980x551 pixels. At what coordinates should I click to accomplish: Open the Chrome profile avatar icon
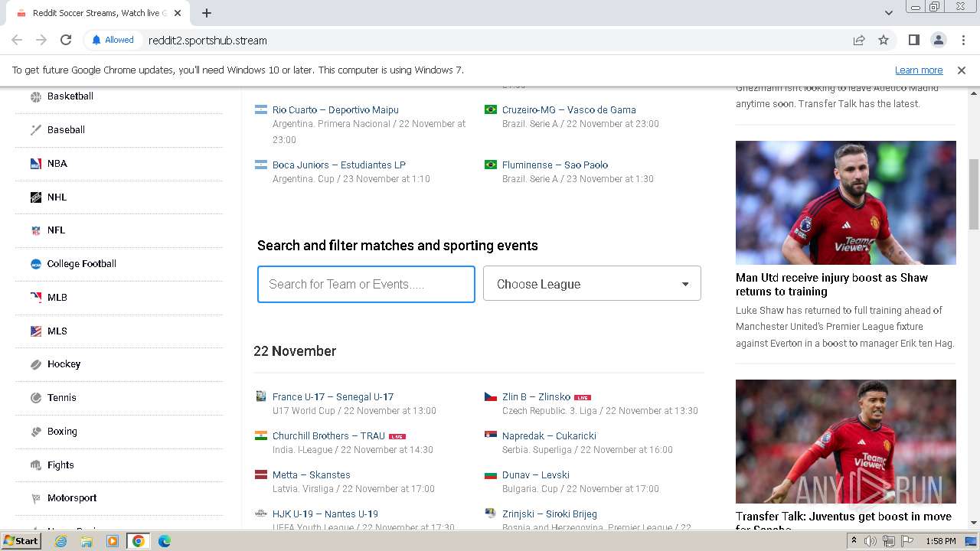(938, 40)
